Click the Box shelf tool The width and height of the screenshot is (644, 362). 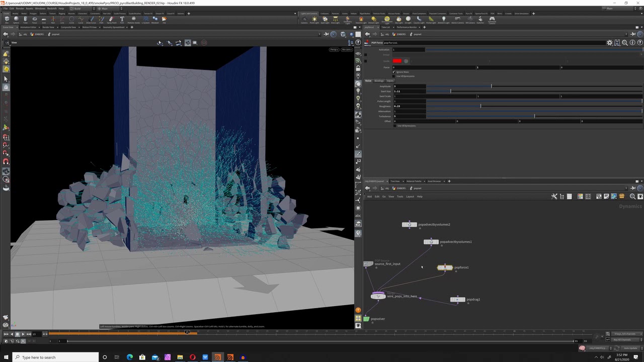7,20
